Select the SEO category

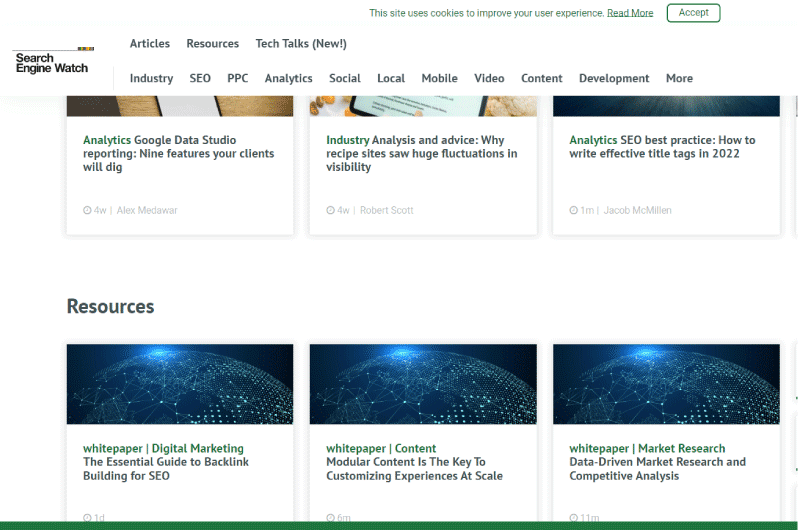pyautogui.click(x=200, y=79)
